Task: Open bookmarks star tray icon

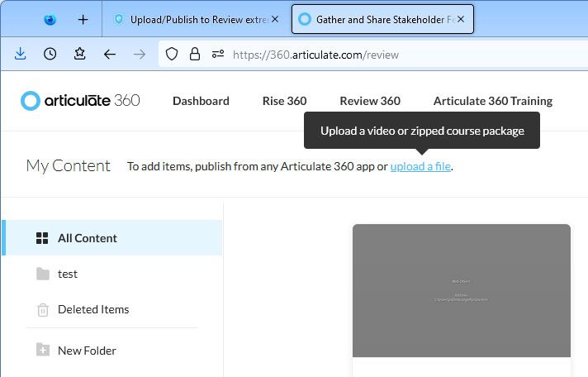Action: click(x=80, y=54)
